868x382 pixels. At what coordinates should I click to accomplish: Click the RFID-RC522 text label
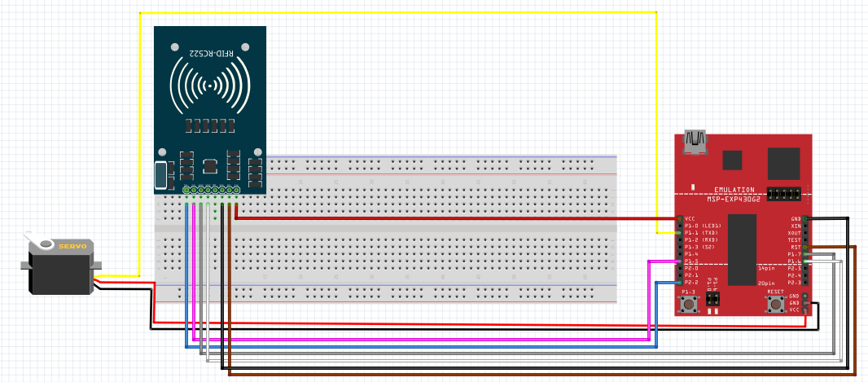pos(211,54)
